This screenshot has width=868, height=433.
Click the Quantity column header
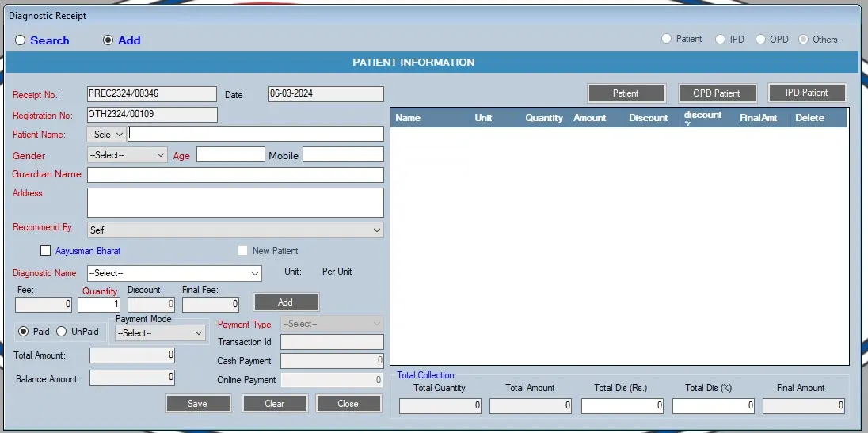click(x=544, y=118)
